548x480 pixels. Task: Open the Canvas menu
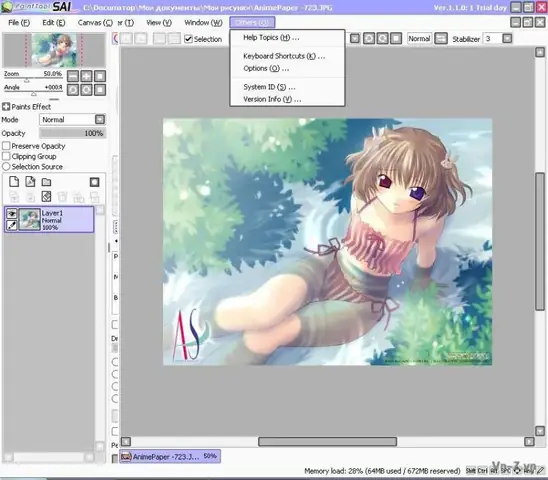[x=95, y=23]
